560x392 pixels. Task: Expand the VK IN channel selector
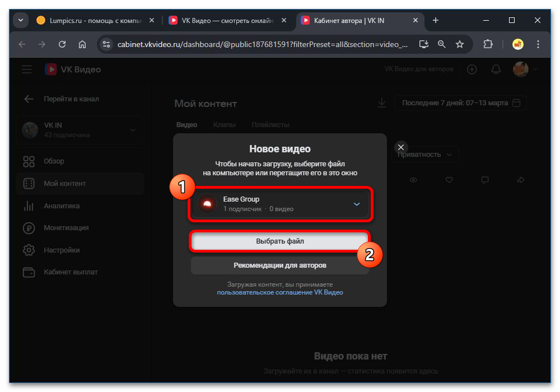[80, 130]
